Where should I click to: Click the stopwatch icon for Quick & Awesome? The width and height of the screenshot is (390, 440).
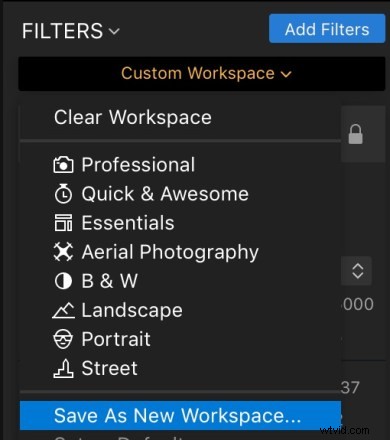click(63, 193)
